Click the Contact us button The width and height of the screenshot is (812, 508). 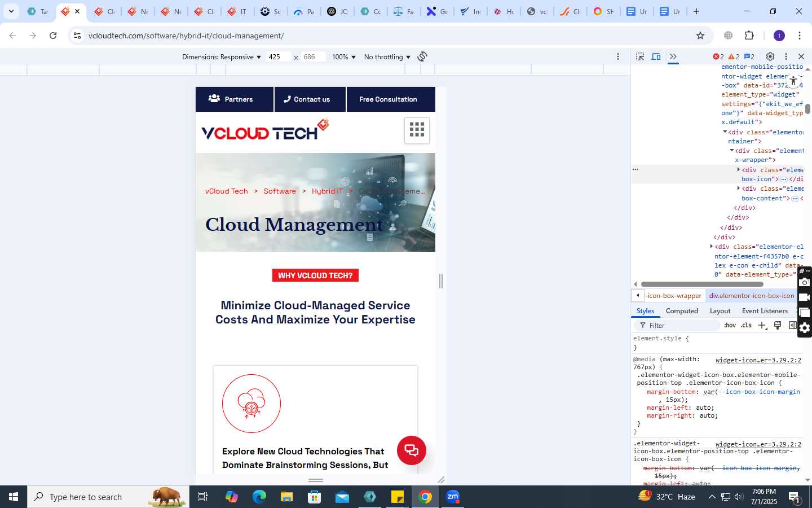310,99
